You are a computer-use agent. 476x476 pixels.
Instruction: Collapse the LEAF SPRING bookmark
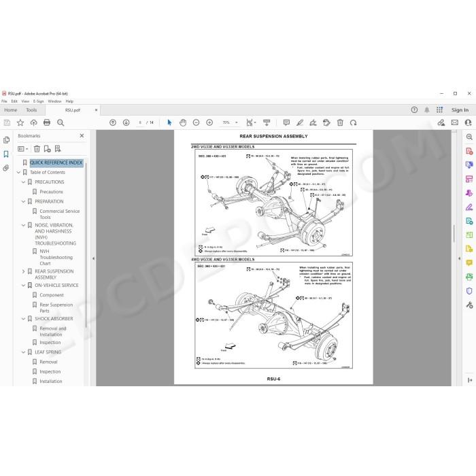(23, 352)
